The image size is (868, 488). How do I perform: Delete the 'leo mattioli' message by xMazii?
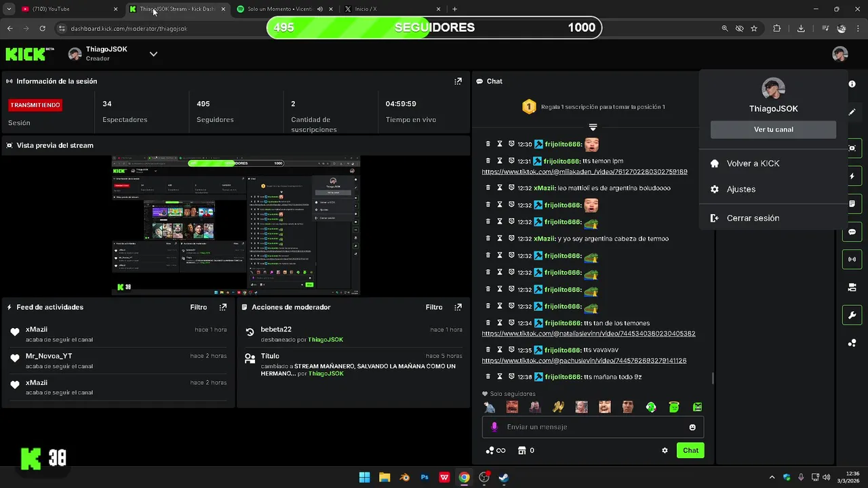488,188
